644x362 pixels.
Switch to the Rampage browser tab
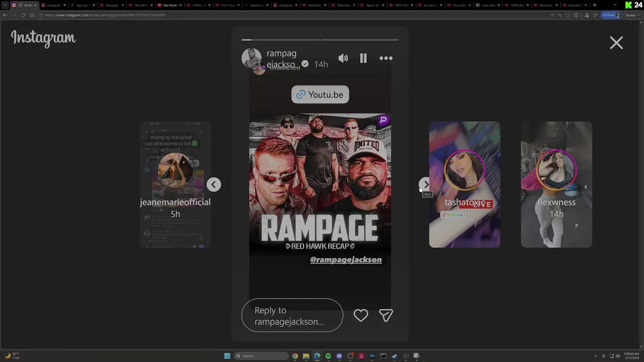[x=111, y=5]
